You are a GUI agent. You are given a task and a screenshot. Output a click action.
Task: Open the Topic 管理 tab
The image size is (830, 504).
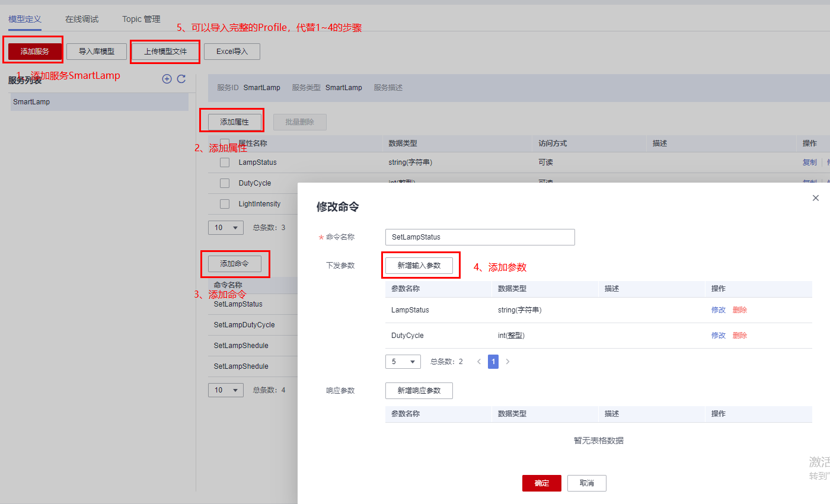pyautogui.click(x=141, y=19)
